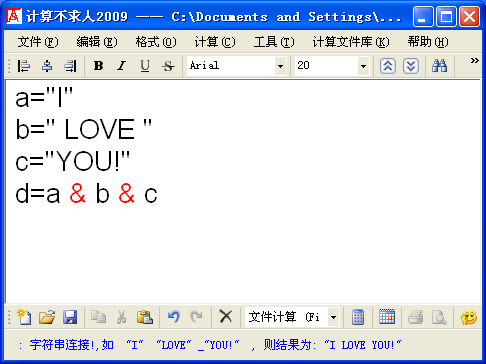Open the 计算(C) menu
Viewport: 486px width, 364px height.
pos(215,42)
